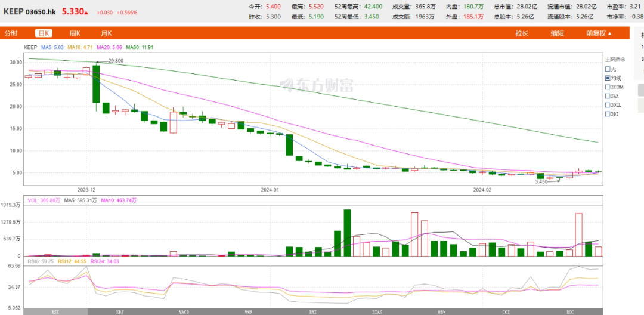Image resolution: width=644 pixels, height=315 pixels.
Task: Click the tallest green volume bar
Action: (347, 233)
